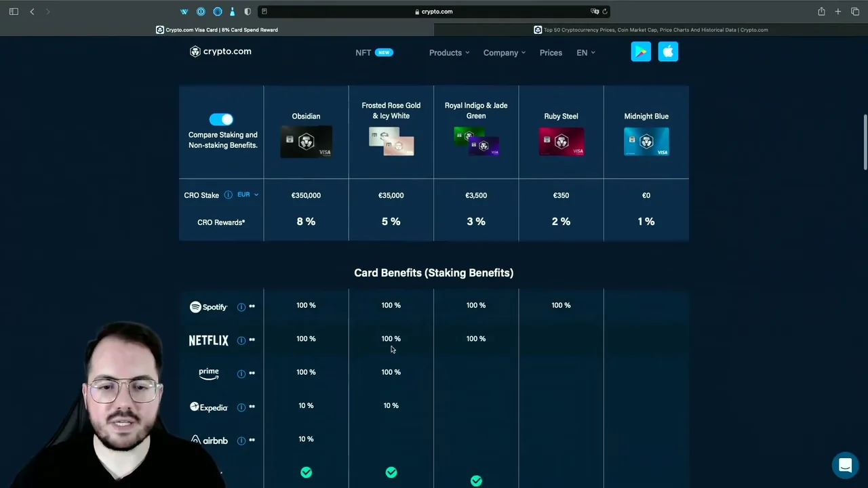This screenshot has height=488, width=868.
Task: Click the Spotify logo in benefits table
Action: tap(208, 307)
